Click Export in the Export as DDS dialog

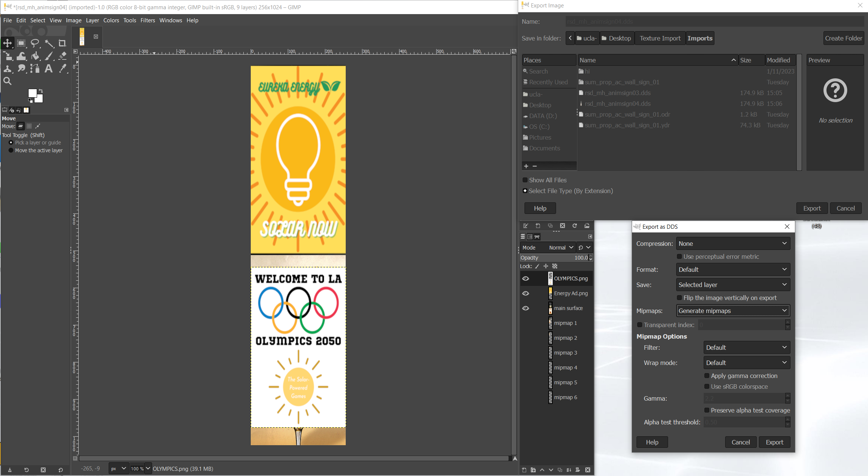(x=774, y=442)
